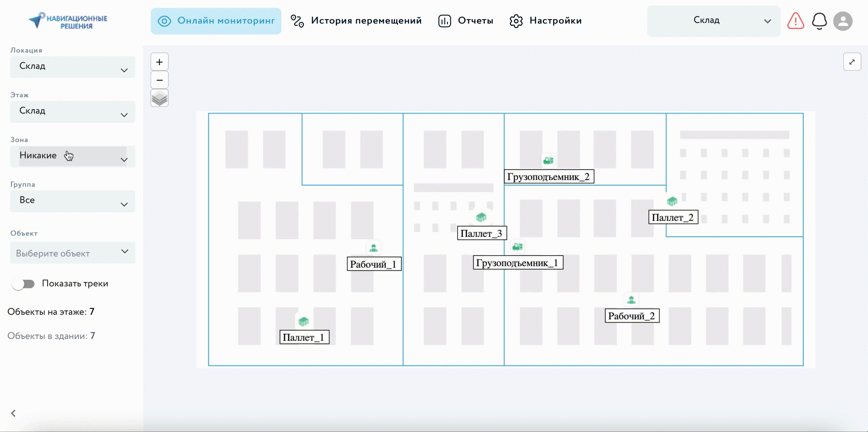Select the Паллет_2 pallet icon
The width and height of the screenshot is (868, 432).
672,201
